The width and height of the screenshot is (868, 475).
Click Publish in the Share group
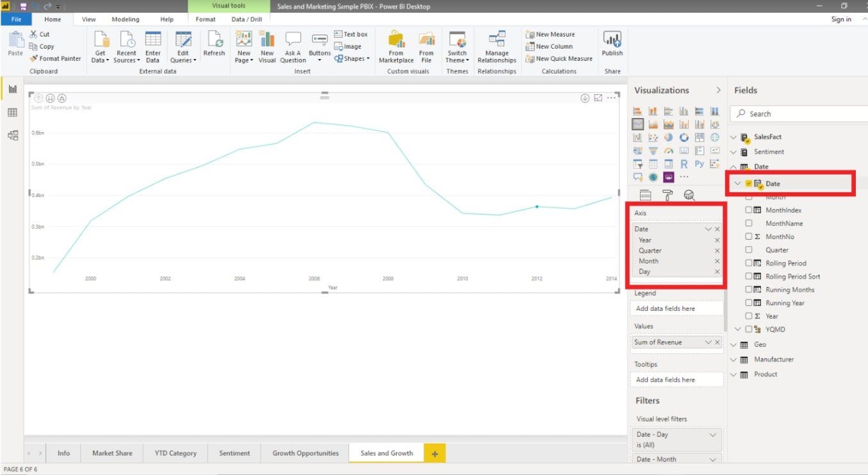tap(612, 44)
